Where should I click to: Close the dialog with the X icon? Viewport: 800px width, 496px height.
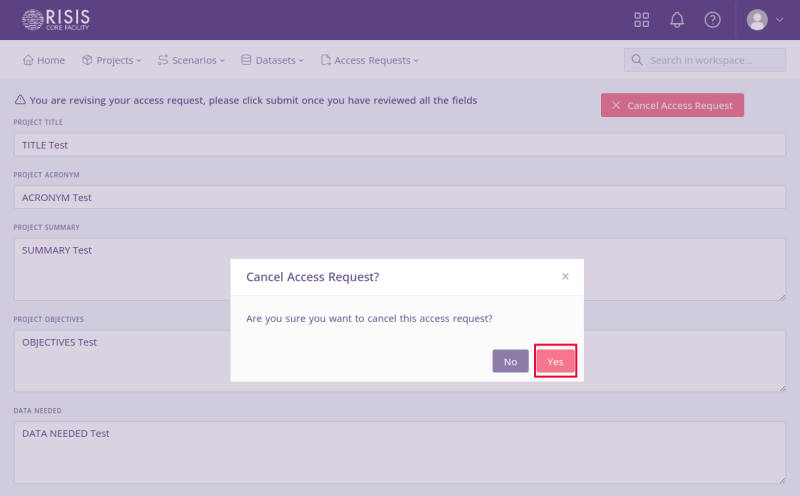coord(565,277)
